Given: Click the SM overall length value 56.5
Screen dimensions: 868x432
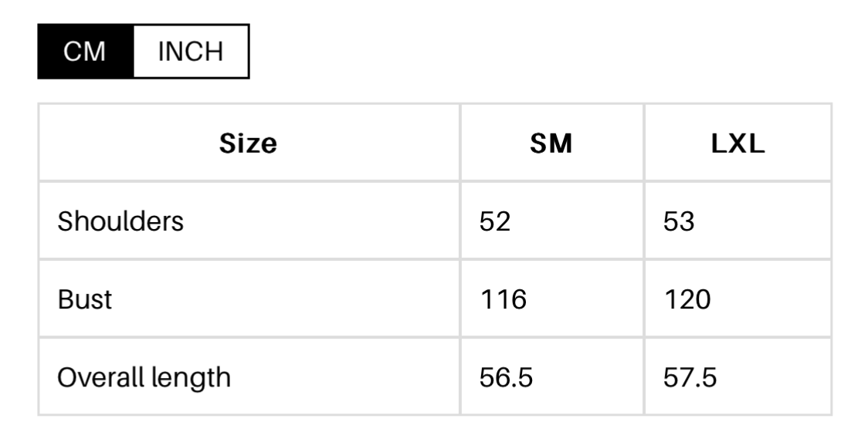Looking at the screenshot, I should pos(506,377).
